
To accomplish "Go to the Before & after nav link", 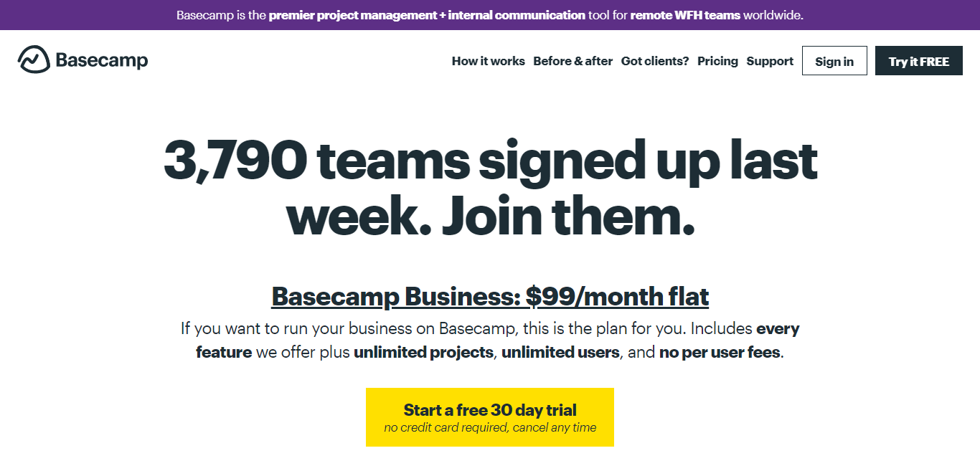I will pyautogui.click(x=573, y=62).
